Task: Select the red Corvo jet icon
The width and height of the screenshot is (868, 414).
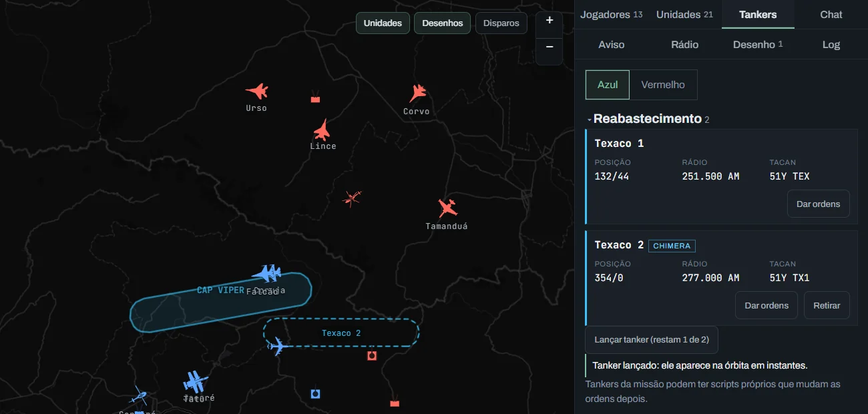Action: coord(418,93)
